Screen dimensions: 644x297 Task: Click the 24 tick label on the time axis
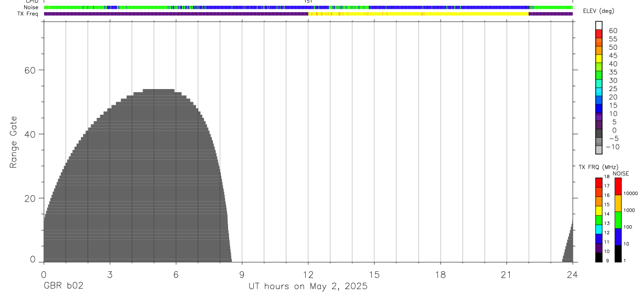pos(573,274)
